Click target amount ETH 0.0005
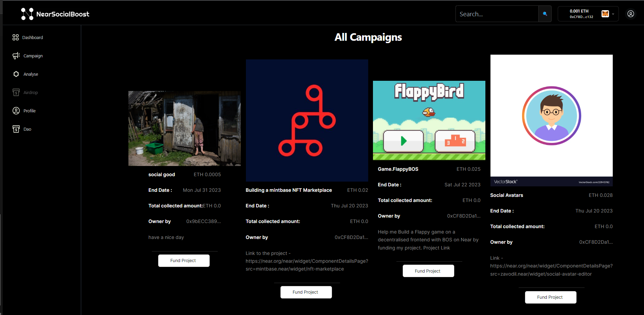The height and width of the screenshot is (315, 644). click(207, 174)
